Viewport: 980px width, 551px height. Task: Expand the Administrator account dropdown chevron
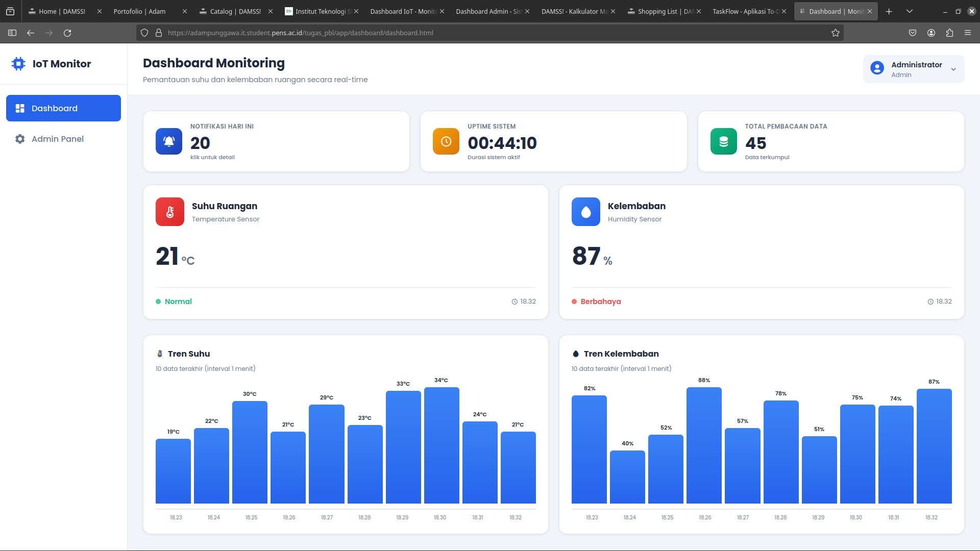pos(954,69)
